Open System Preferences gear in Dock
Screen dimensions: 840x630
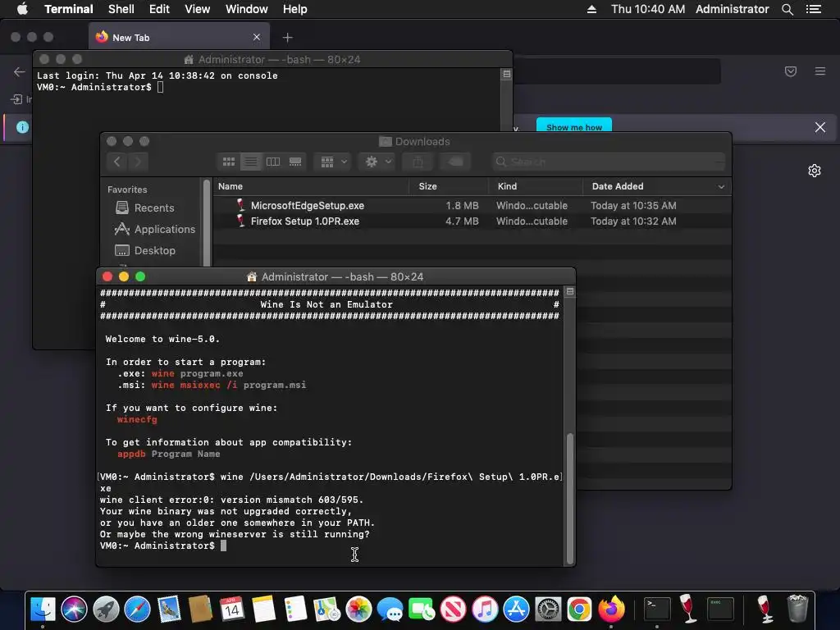click(x=548, y=609)
